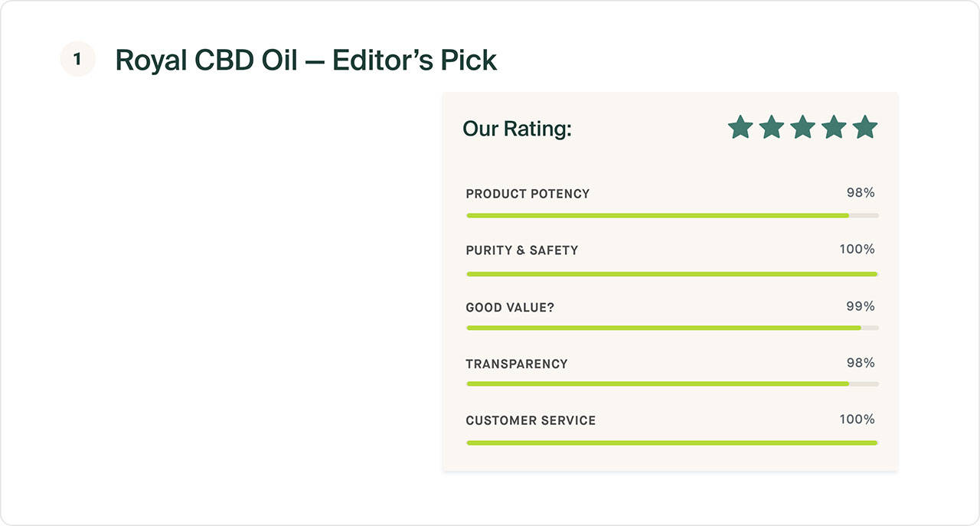Click the fourth rating star
The height and width of the screenshot is (526, 980).
click(x=834, y=127)
